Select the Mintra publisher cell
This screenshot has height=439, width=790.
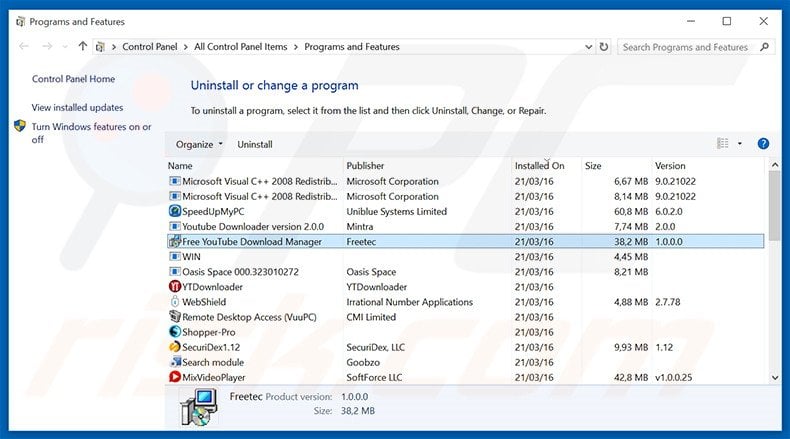tap(360, 226)
